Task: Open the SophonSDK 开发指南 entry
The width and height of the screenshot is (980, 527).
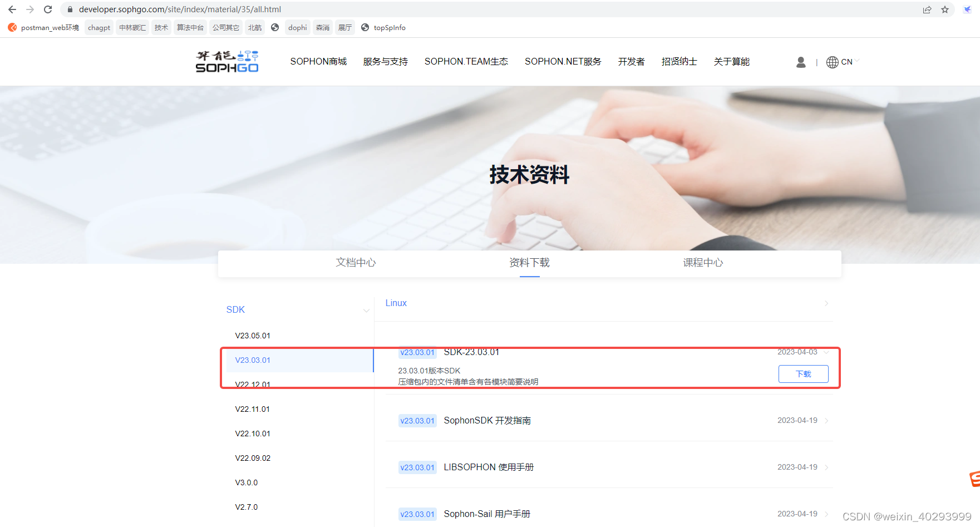Action: [x=487, y=420]
